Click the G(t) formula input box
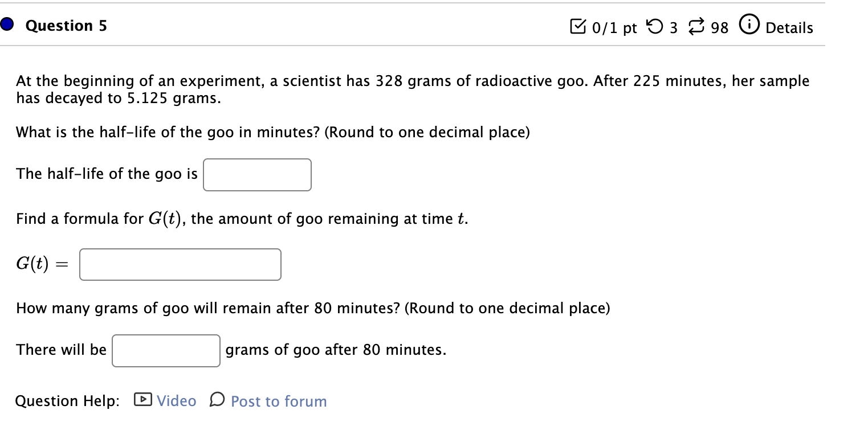This screenshot has width=868, height=422. click(180, 264)
